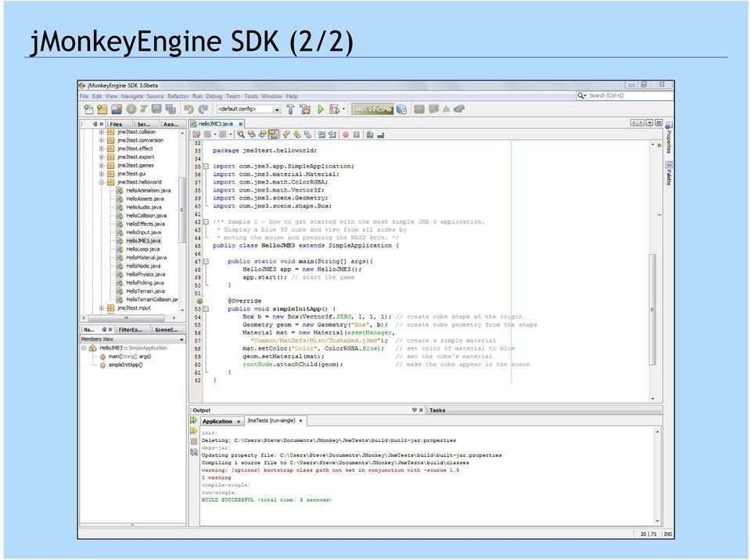Click the override marker icon beside @Override
Image resolution: width=751 pixels, height=560 pixels.
tap(199, 301)
